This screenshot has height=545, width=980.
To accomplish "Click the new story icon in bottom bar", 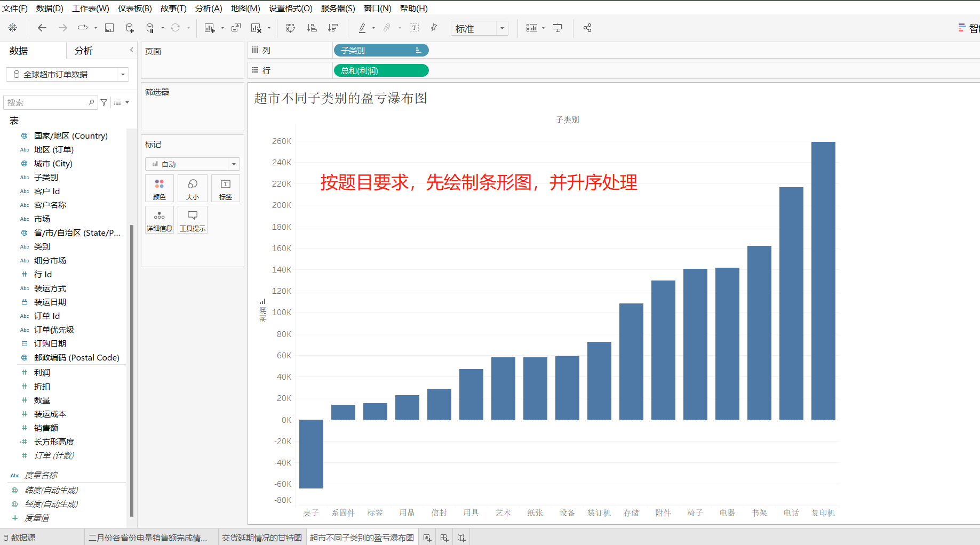I will (x=461, y=538).
